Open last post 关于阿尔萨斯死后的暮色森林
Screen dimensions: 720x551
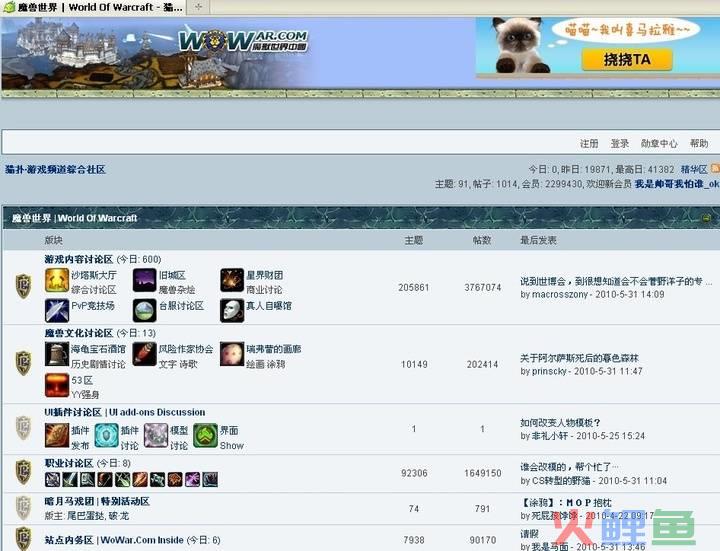(x=579, y=358)
